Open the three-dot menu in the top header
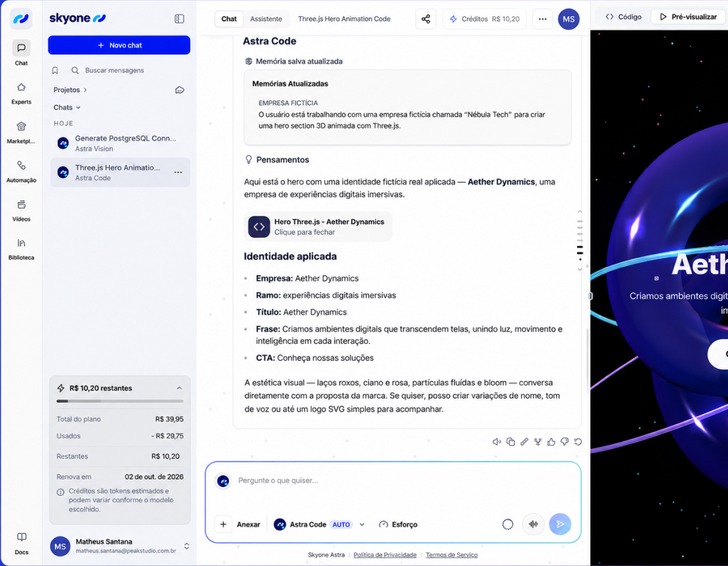This screenshot has height=566, width=728. coord(542,19)
